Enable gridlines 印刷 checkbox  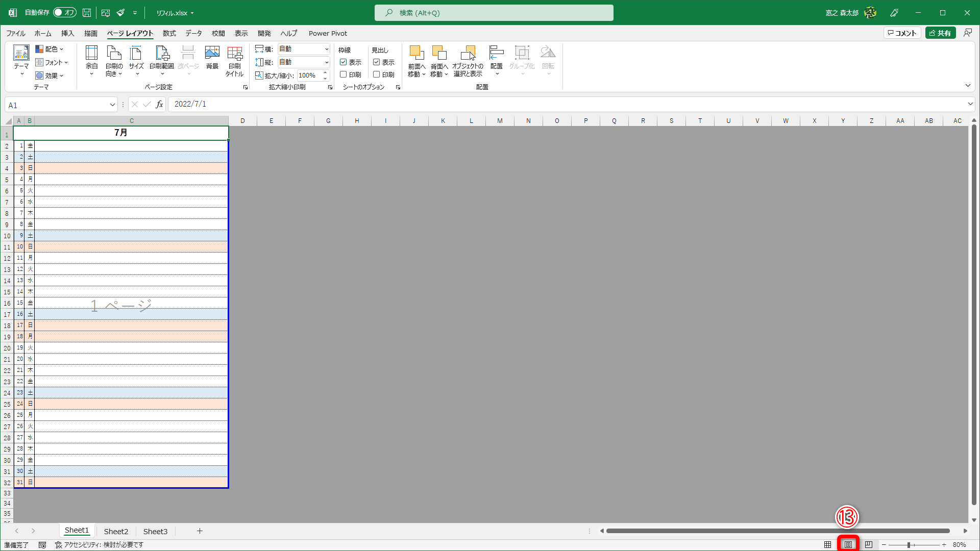344,74
